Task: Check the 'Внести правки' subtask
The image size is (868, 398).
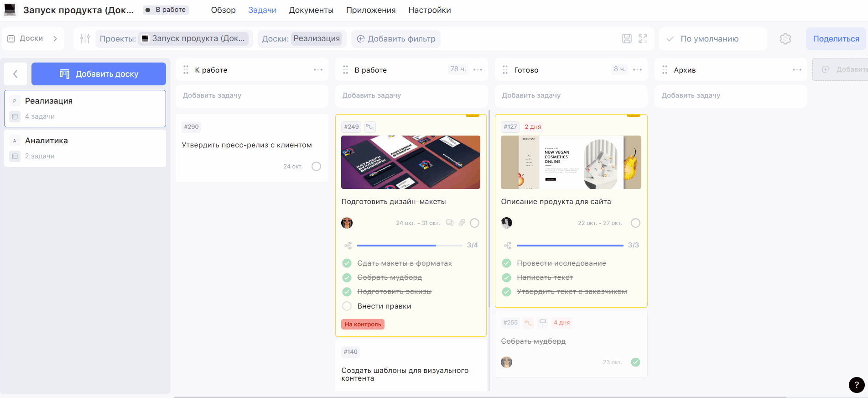Action: point(347,306)
